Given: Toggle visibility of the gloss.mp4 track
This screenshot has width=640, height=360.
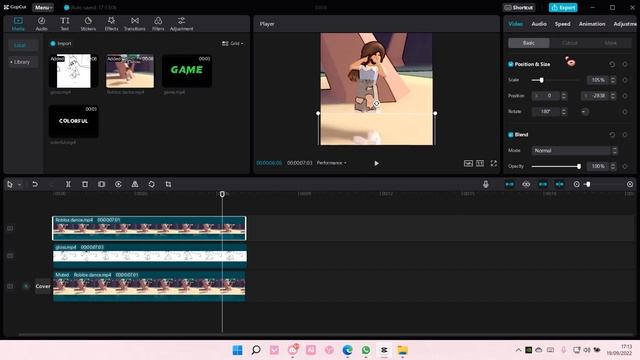Looking at the screenshot, I should pyautogui.click(x=10, y=256).
